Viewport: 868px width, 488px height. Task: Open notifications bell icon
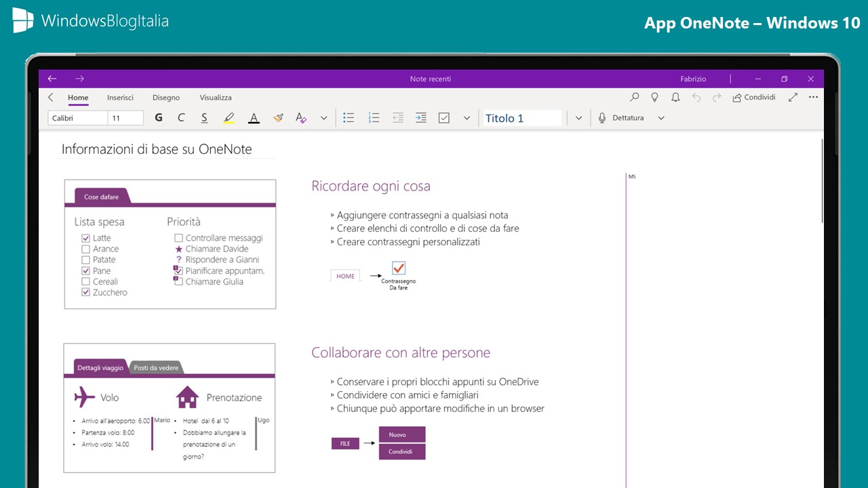tap(675, 98)
